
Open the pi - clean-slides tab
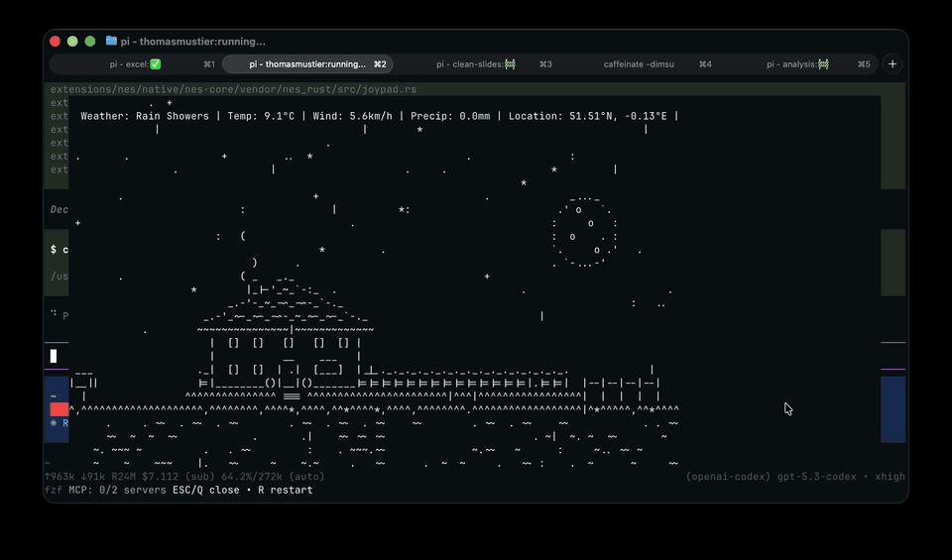point(476,64)
